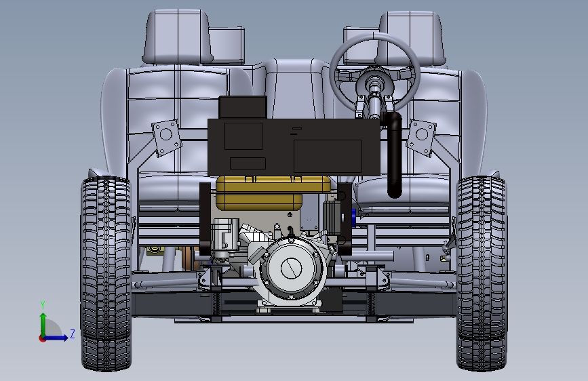Select the small blue part right of engine
This screenshot has height=381, width=588.
353,218
